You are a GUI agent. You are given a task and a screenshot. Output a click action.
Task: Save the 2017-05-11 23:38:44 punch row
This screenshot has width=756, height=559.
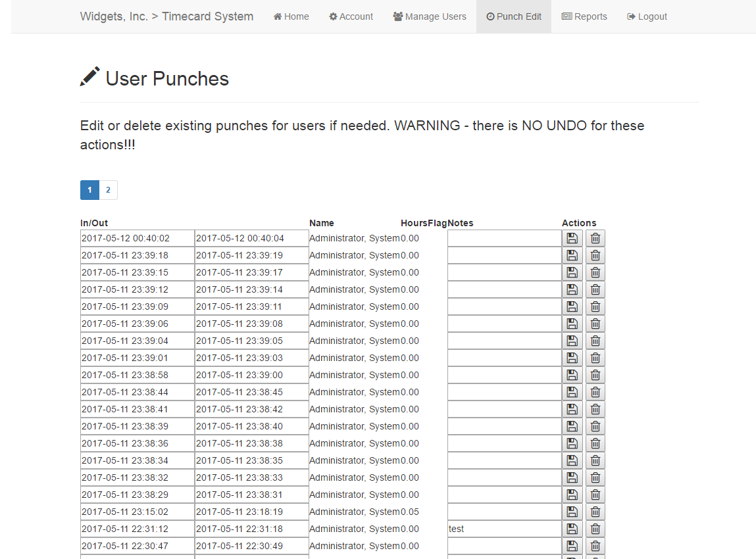pos(572,392)
